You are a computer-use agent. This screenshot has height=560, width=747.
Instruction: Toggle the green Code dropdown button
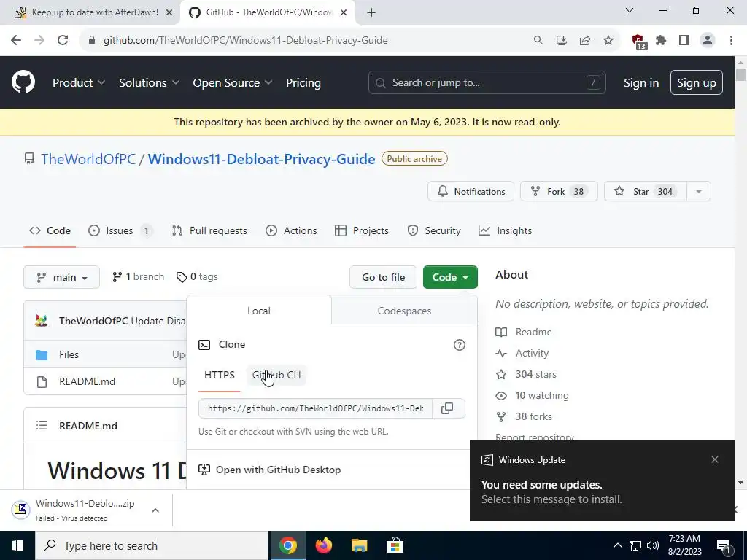tap(450, 277)
